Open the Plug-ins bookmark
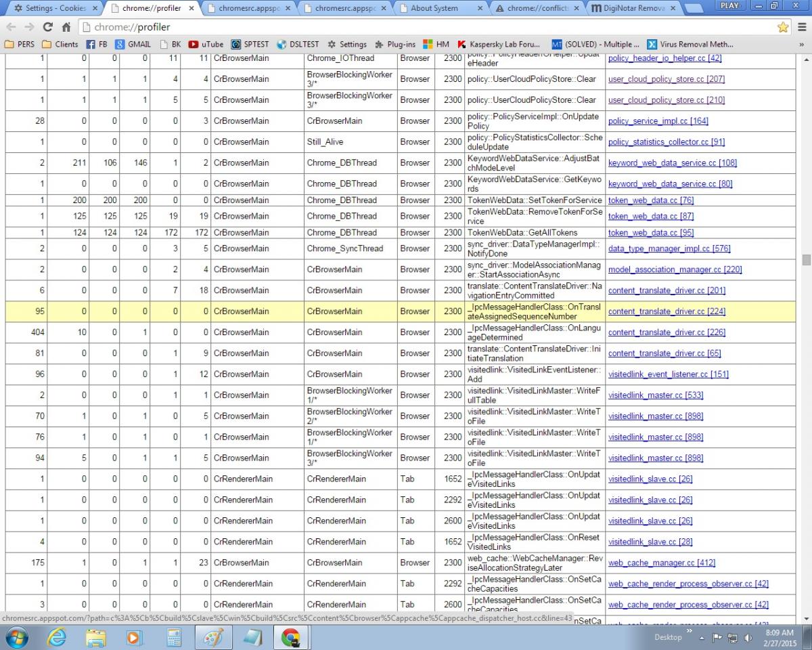812x650 pixels. tap(395, 44)
